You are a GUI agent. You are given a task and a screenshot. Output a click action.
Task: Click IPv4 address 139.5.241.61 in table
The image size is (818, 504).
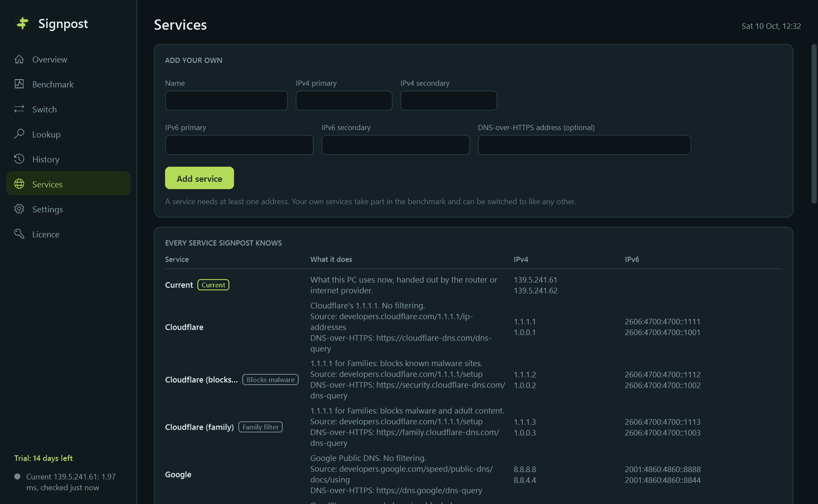[535, 280]
